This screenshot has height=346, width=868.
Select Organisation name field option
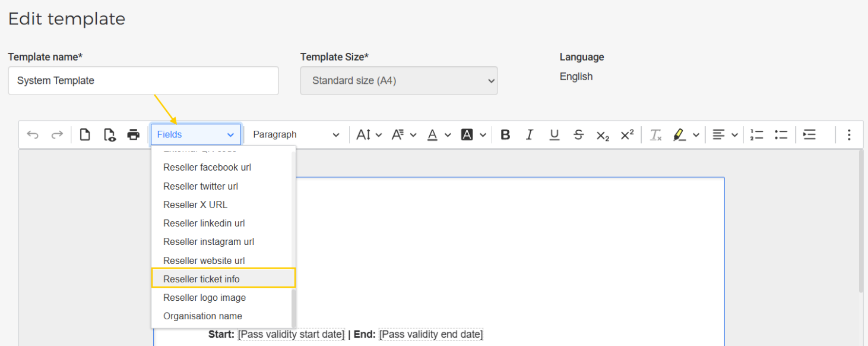click(202, 316)
